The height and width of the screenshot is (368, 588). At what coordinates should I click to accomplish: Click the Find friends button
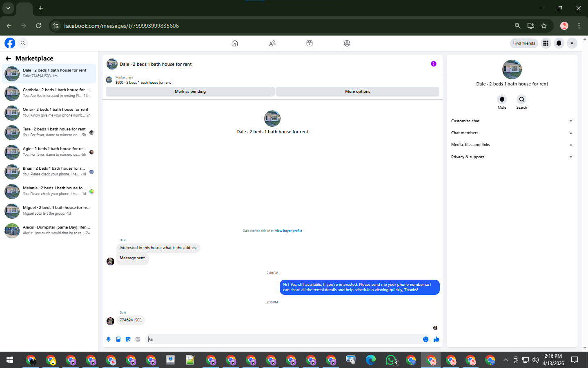tap(524, 43)
